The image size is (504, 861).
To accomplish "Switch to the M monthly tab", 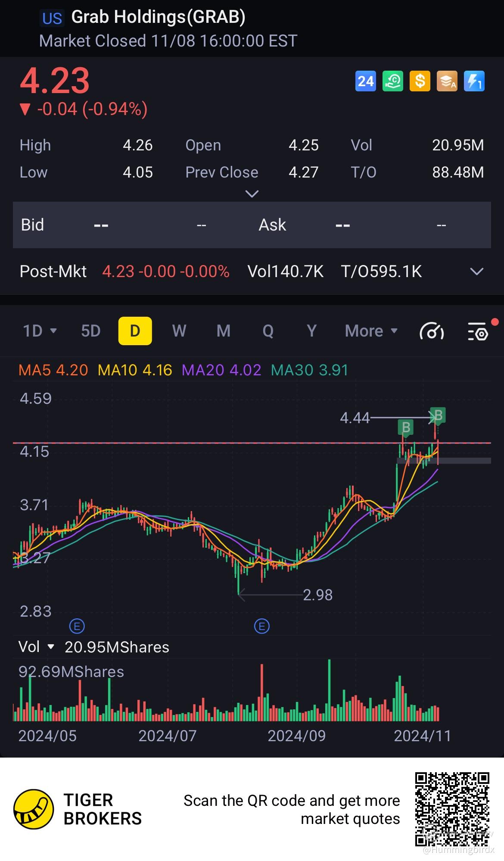I will tap(224, 331).
